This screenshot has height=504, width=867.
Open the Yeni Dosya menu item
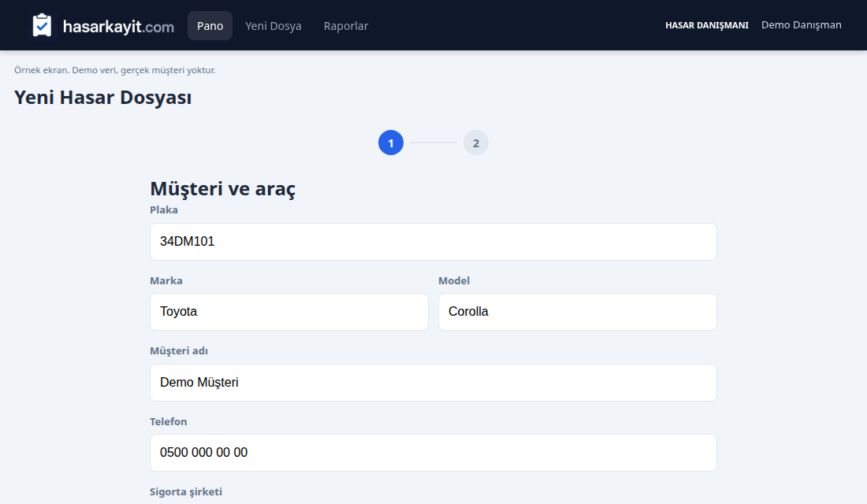(x=273, y=26)
